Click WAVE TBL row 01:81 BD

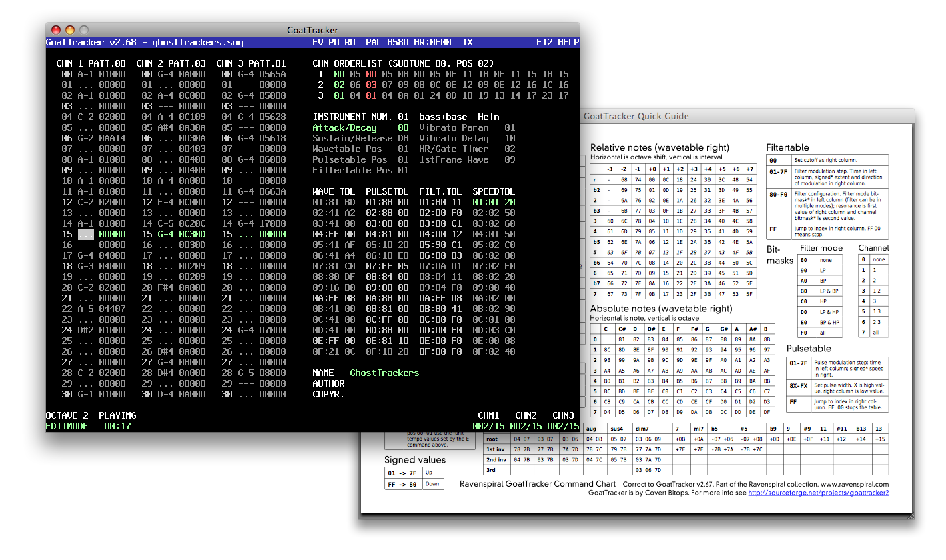coord(334,202)
